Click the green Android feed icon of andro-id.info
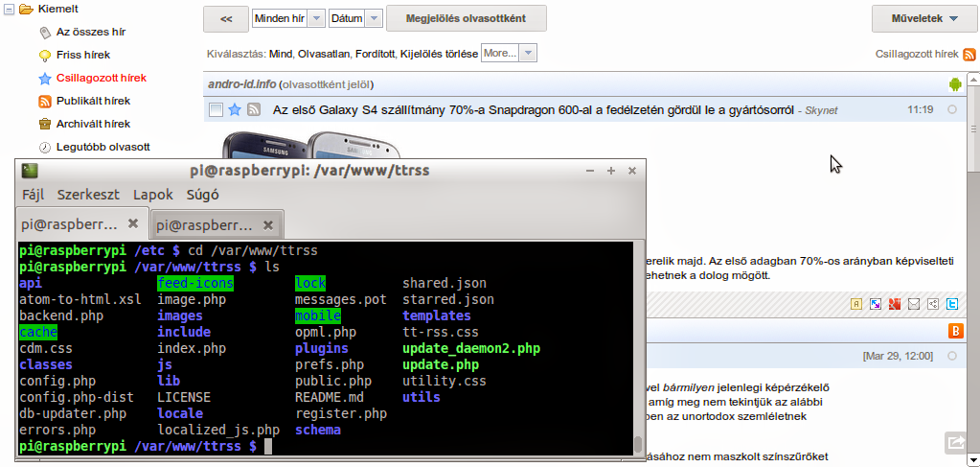This screenshot has width=980, height=467. tap(954, 83)
